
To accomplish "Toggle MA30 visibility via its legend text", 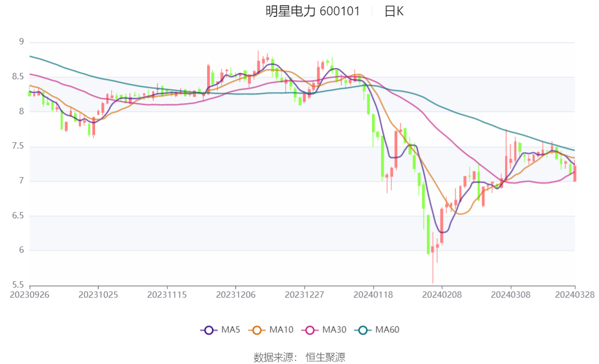I will tap(334, 330).
